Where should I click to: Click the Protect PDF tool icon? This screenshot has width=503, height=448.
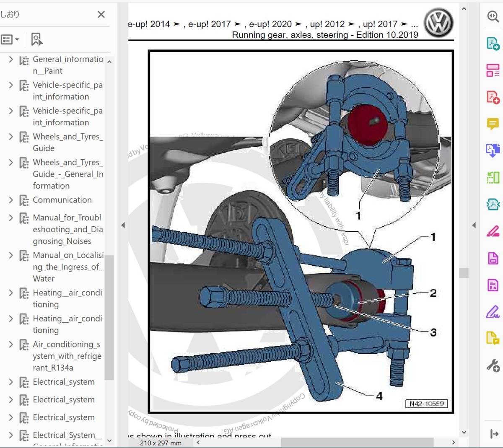point(493,258)
